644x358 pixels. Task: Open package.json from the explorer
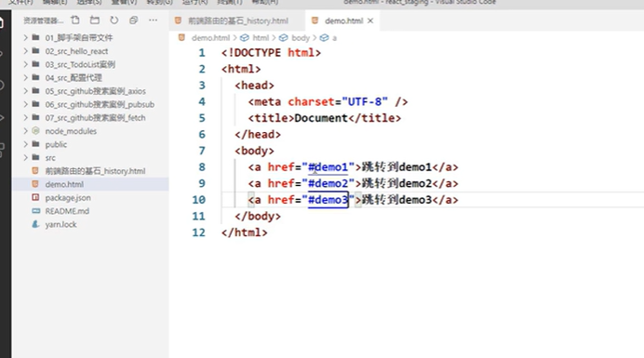(x=68, y=197)
